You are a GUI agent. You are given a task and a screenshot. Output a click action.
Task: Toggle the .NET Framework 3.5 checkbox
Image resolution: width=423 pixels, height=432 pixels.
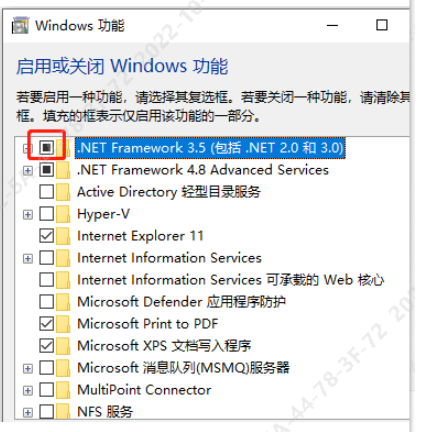46,148
